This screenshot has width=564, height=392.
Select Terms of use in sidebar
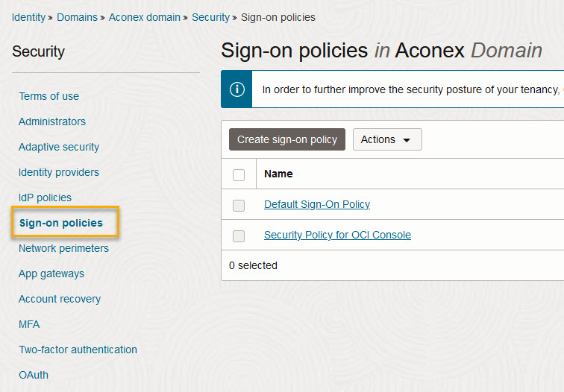click(x=49, y=96)
